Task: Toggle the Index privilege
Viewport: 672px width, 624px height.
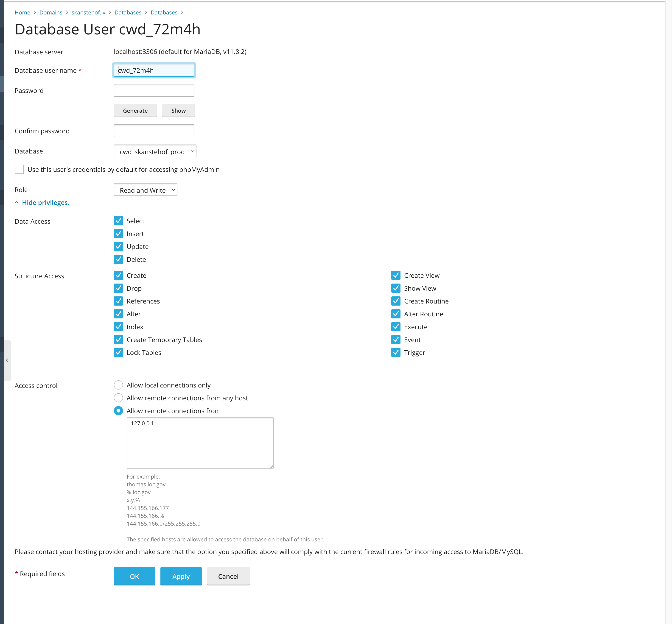Action: point(119,327)
